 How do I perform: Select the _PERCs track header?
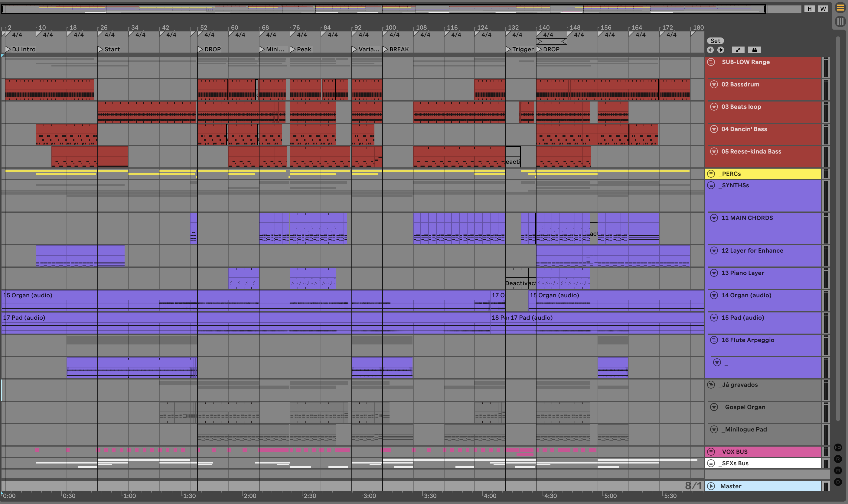(763, 174)
